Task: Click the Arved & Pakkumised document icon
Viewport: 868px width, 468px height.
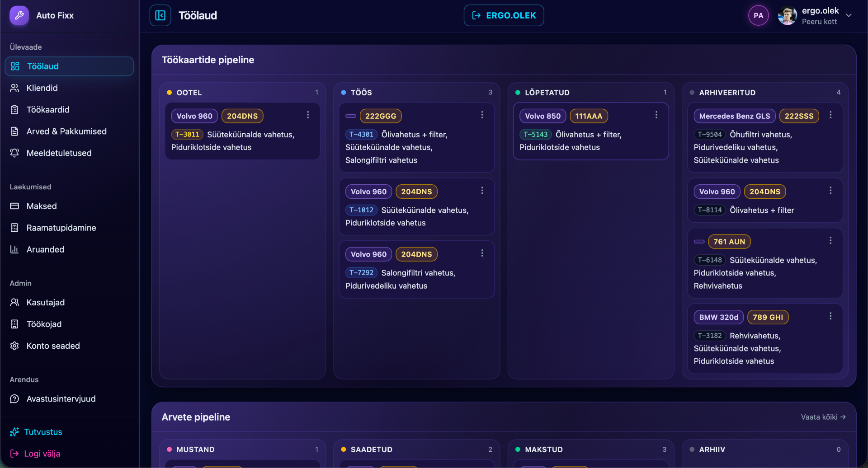Action: [x=14, y=131]
